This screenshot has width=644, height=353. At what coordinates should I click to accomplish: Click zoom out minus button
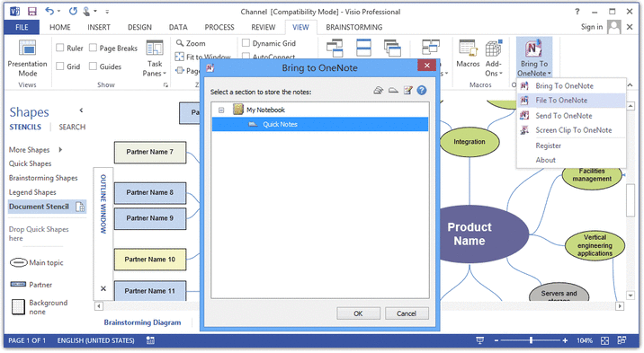click(496, 340)
